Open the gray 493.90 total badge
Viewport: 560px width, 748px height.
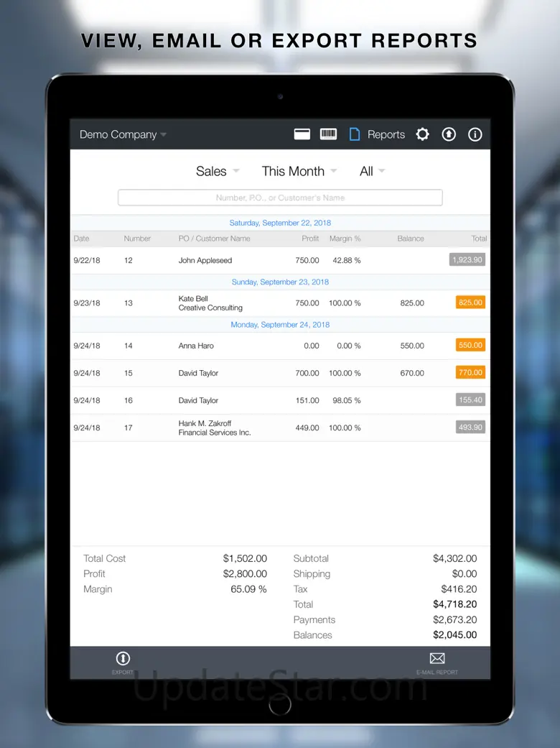[x=470, y=428]
